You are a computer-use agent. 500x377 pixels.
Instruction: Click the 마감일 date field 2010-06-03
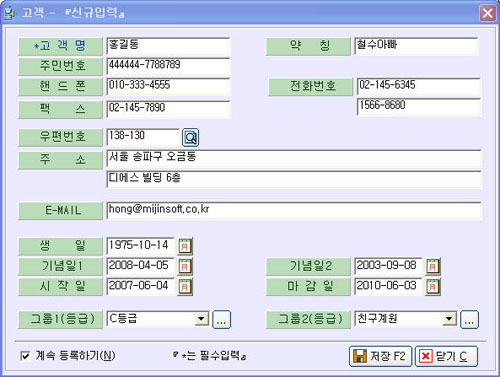388,286
